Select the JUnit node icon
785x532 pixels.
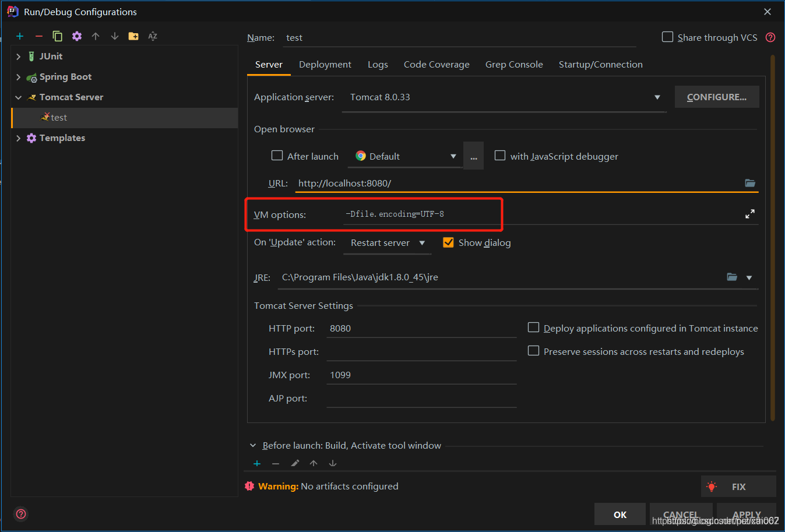pos(31,57)
